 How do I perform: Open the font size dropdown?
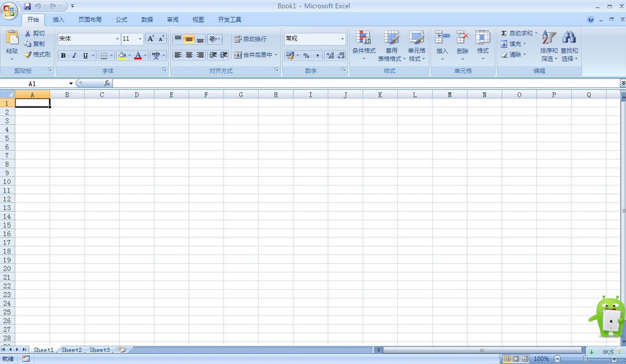pyautogui.click(x=140, y=39)
